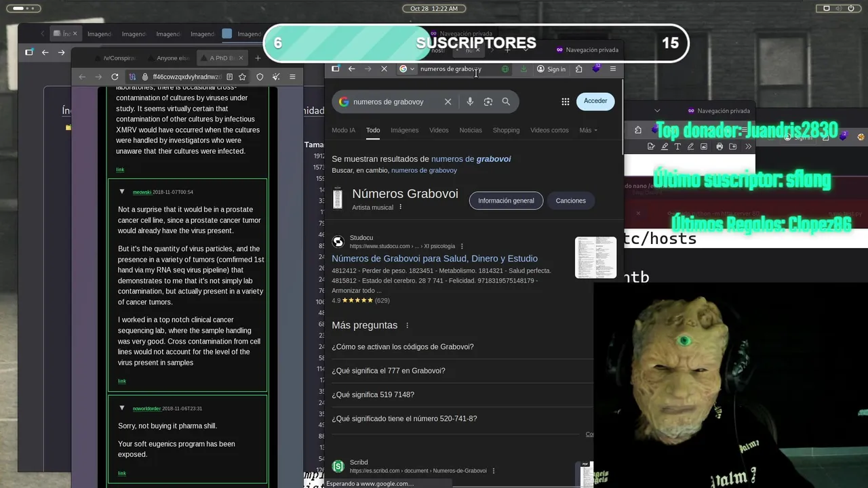This screenshot has width=868, height=488.
Task: Click the green globe icon in the address bar
Action: tap(505, 68)
